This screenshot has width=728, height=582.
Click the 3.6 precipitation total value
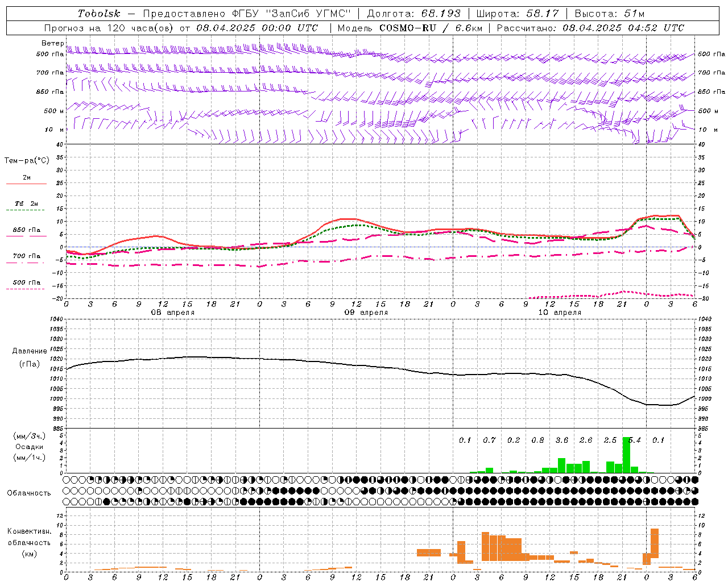[562, 440]
